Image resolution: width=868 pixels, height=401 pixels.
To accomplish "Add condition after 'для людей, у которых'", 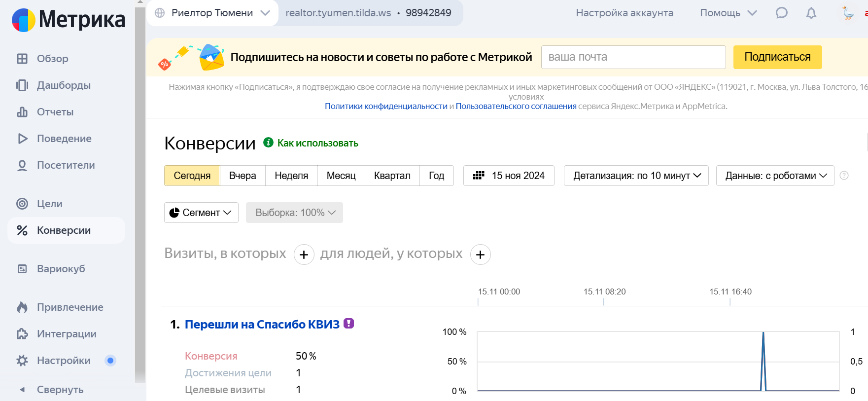I will (481, 255).
